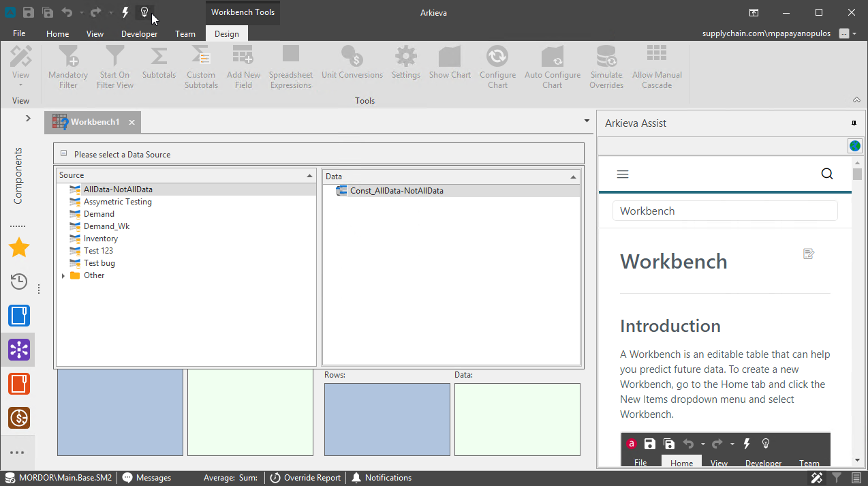
Task: Click the light bulb Assist icon
Action: coord(144,12)
